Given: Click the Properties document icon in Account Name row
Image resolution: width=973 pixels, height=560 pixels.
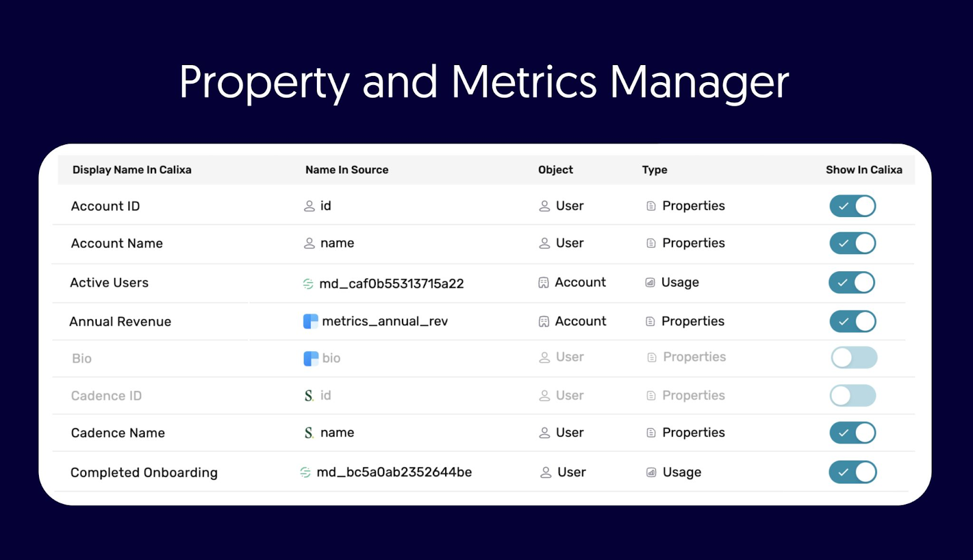Looking at the screenshot, I should click(x=651, y=243).
